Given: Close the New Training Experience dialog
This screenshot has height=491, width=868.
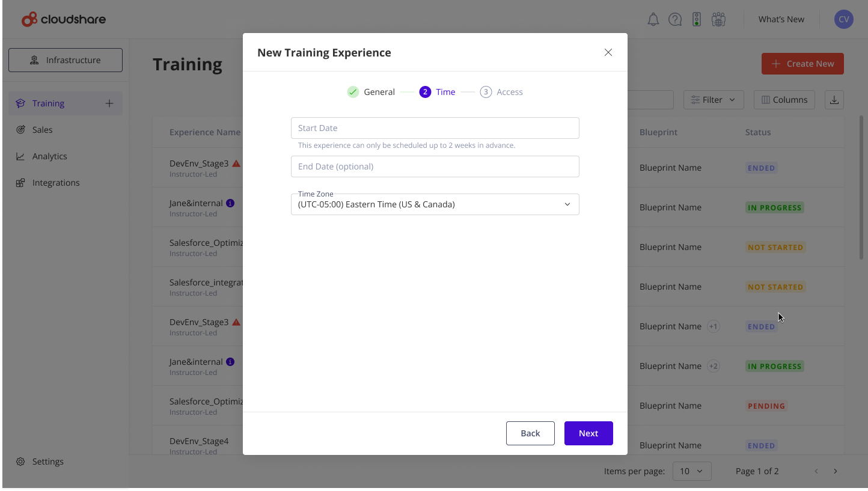Looking at the screenshot, I should (608, 52).
